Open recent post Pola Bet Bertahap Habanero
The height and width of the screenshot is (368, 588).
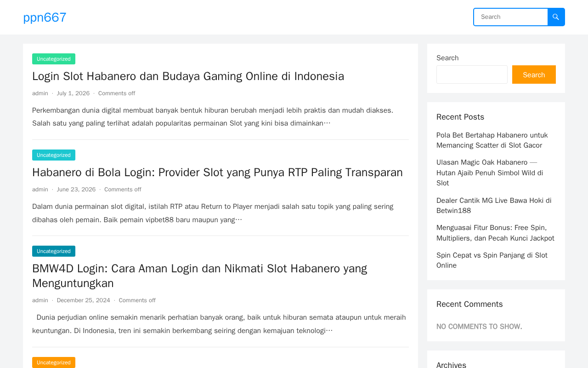(x=492, y=140)
